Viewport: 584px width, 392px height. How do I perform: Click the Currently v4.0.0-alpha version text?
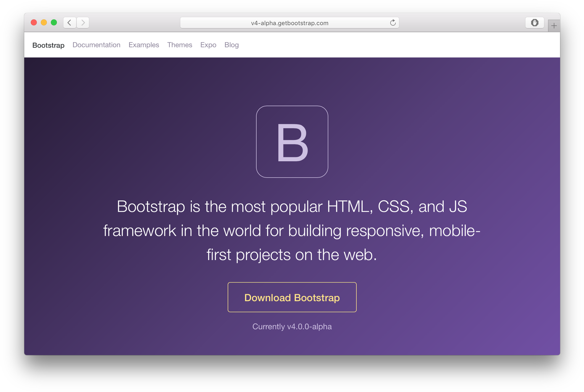pyautogui.click(x=292, y=326)
